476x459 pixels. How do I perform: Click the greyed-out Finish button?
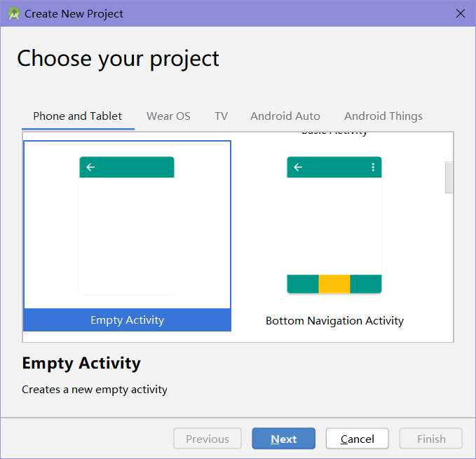[431, 439]
